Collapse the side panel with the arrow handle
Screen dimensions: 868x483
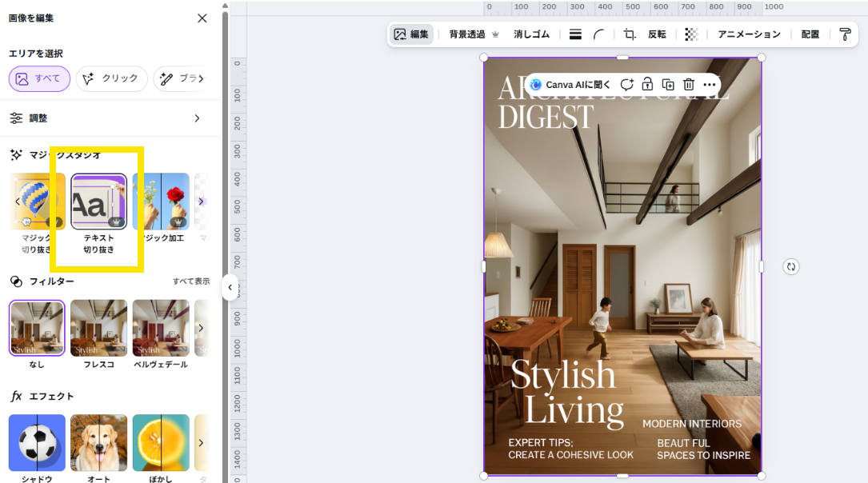tap(230, 287)
